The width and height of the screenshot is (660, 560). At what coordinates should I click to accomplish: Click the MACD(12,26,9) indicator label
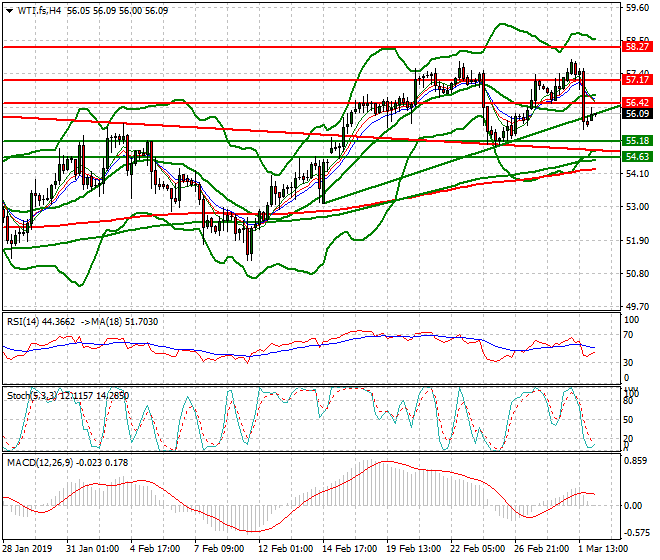click(x=40, y=463)
